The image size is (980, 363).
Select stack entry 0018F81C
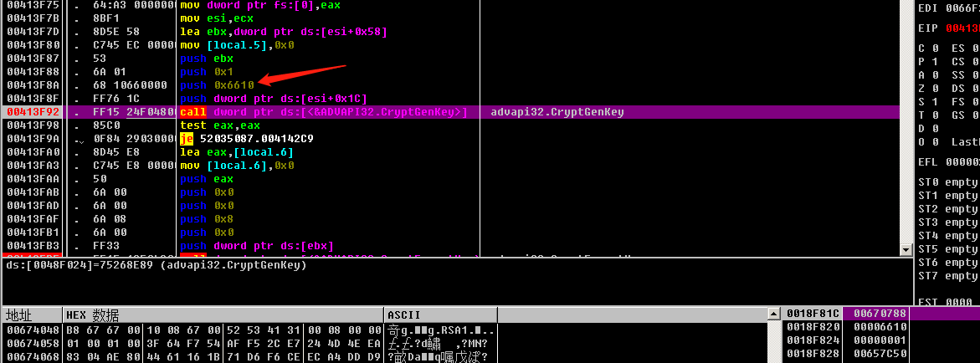811,314
